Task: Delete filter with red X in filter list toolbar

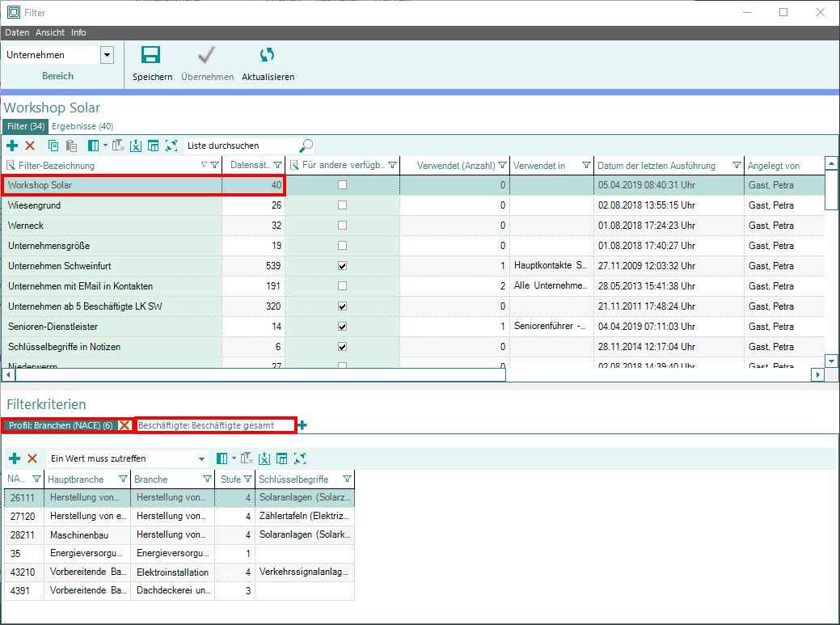Action: pyautogui.click(x=30, y=146)
